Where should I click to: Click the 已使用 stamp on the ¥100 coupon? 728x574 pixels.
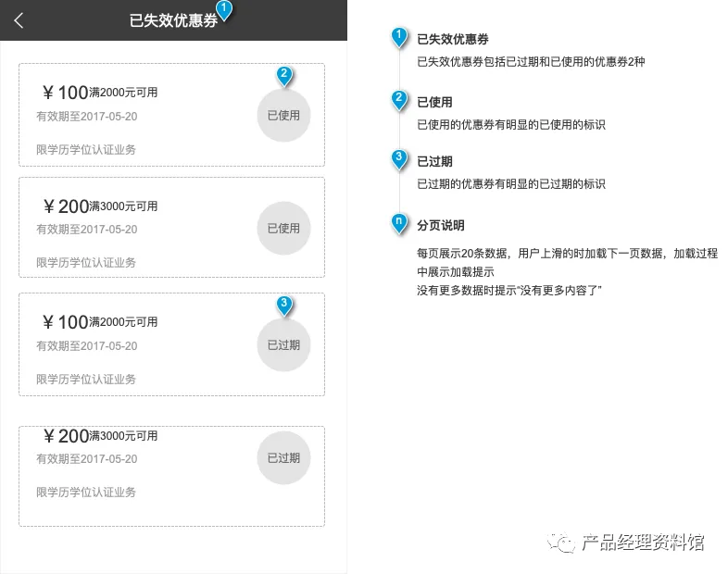[283, 115]
